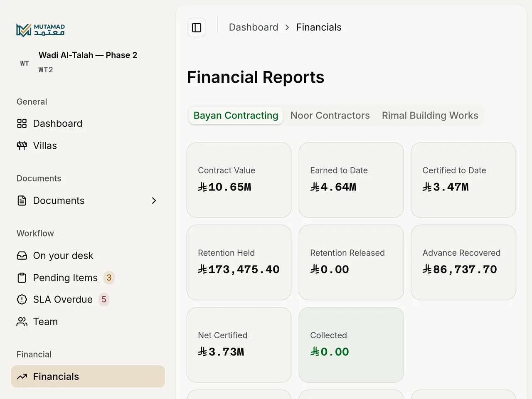Click the Pending Items badge 3
Image resolution: width=532 pixels, height=399 pixels.
pos(109,278)
